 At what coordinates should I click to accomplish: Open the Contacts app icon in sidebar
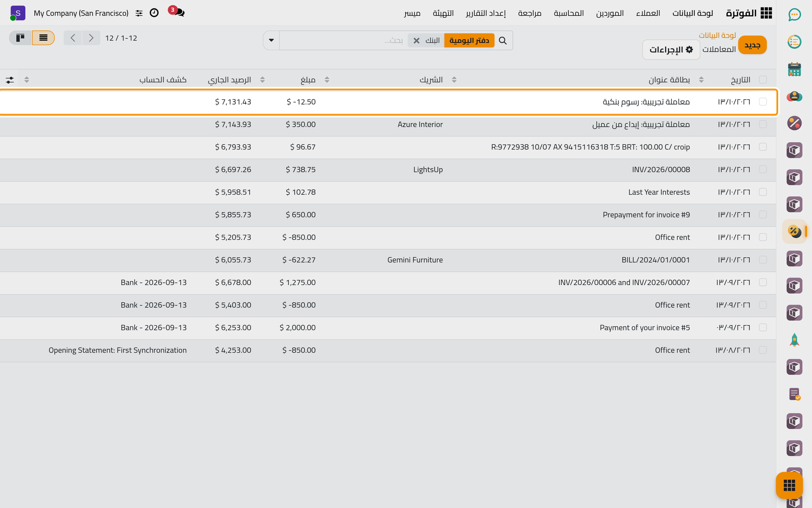pyautogui.click(x=794, y=96)
